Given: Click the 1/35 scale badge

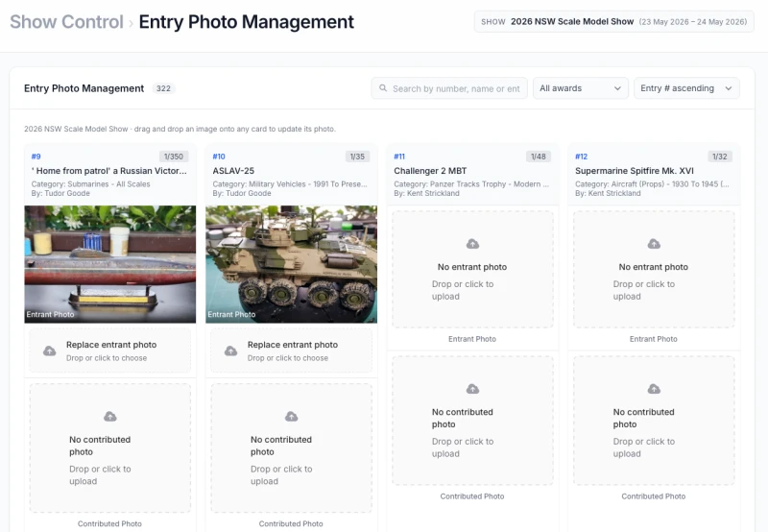Looking at the screenshot, I should tap(357, 157).
